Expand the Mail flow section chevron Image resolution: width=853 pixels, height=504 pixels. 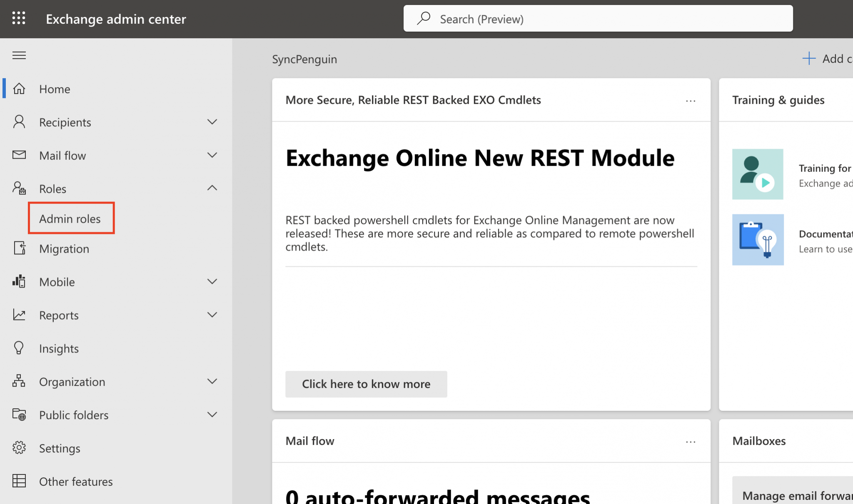point(212,155)
